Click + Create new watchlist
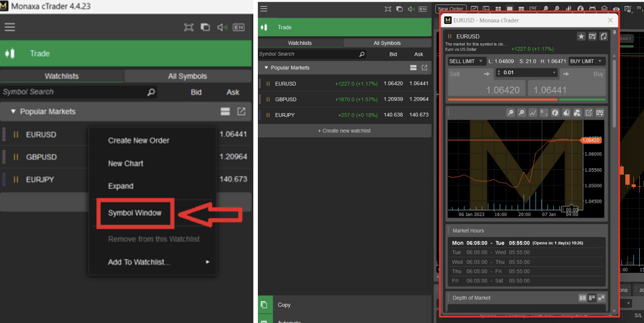The width and height of the screenshot is (644, 323). pyautogui.click(x=345, y=131)
